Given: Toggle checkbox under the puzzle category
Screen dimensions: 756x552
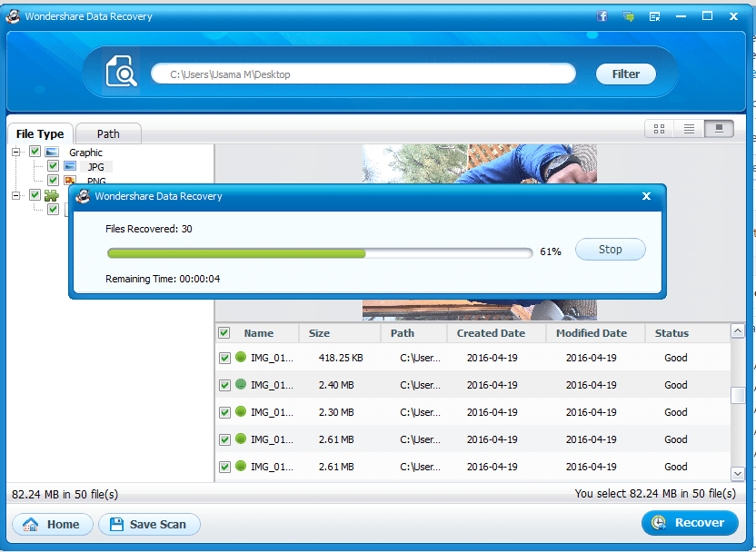Looking at the screenshot, I should 53,209.
